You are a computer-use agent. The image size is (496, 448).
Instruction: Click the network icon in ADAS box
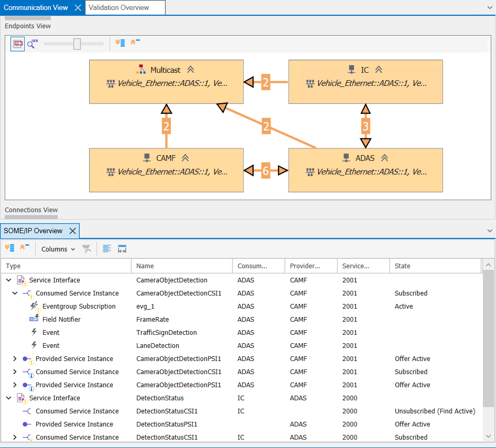(x=310, y=172)
